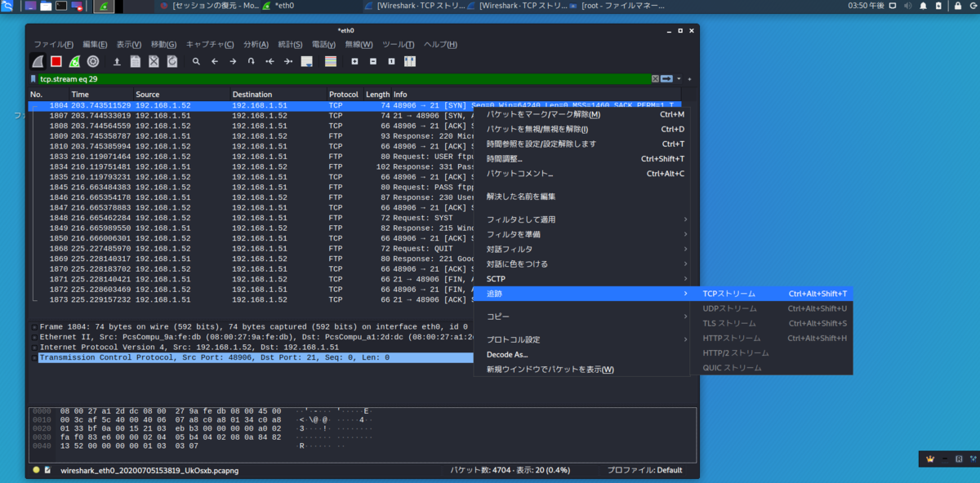980x483 pixels.
Task: Select packet 1833 Request: USER row
Action: (252, 157)
